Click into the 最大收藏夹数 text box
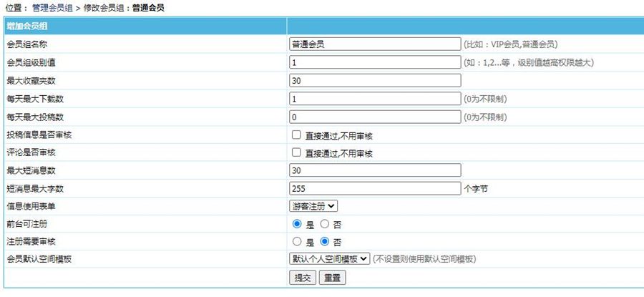This screenshot has height=297, width=644. [375, 80]
